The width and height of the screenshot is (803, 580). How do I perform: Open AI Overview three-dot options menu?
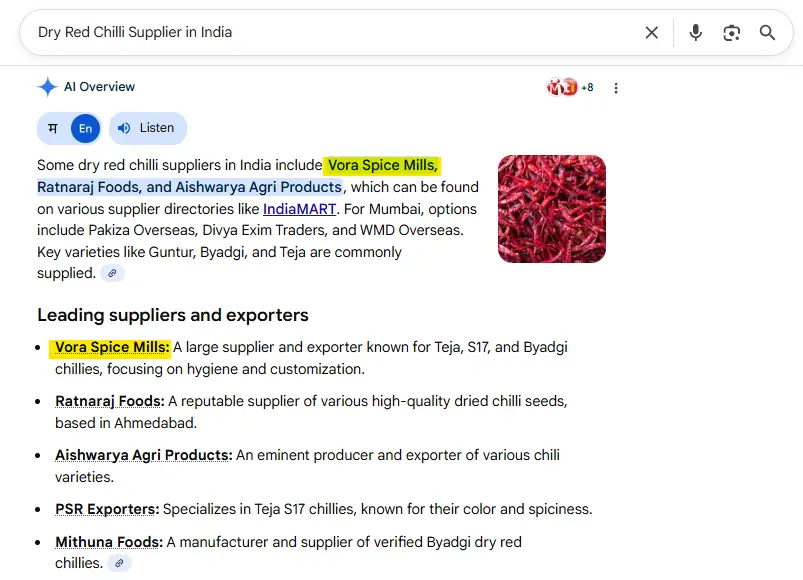coord(616,88)
